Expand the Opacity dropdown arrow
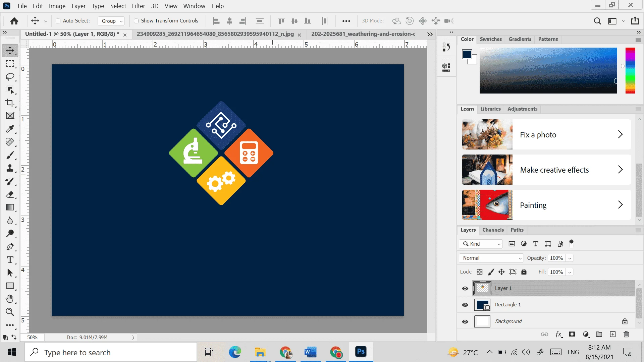Viewport: 644px width, 362px height. coord(570,258)
